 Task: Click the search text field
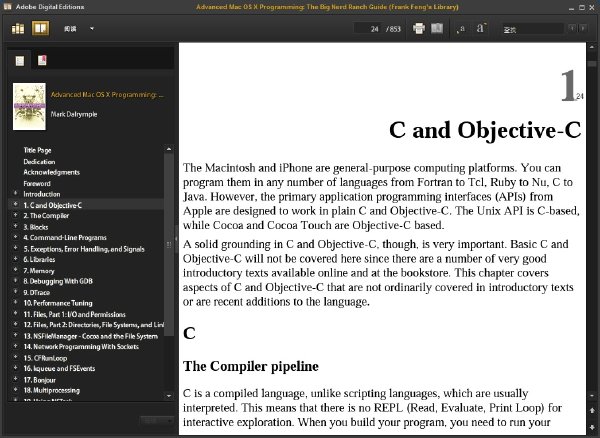pos(533,29)
